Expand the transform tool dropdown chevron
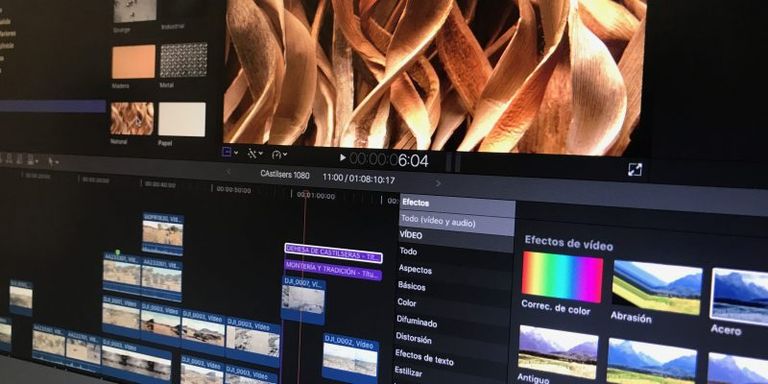 (236, 153)
